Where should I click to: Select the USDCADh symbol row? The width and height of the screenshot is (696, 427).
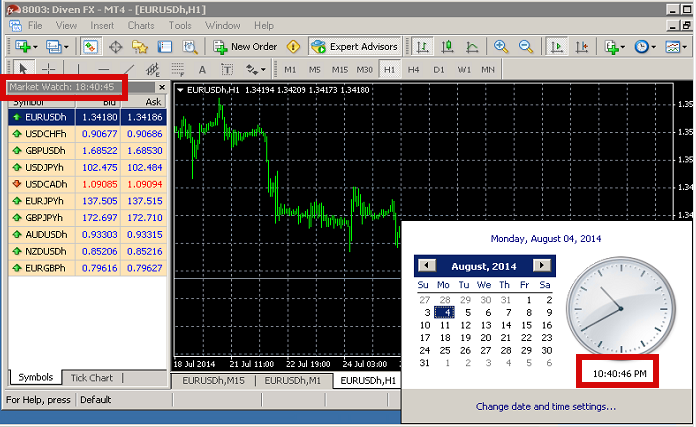click(87, 184)
